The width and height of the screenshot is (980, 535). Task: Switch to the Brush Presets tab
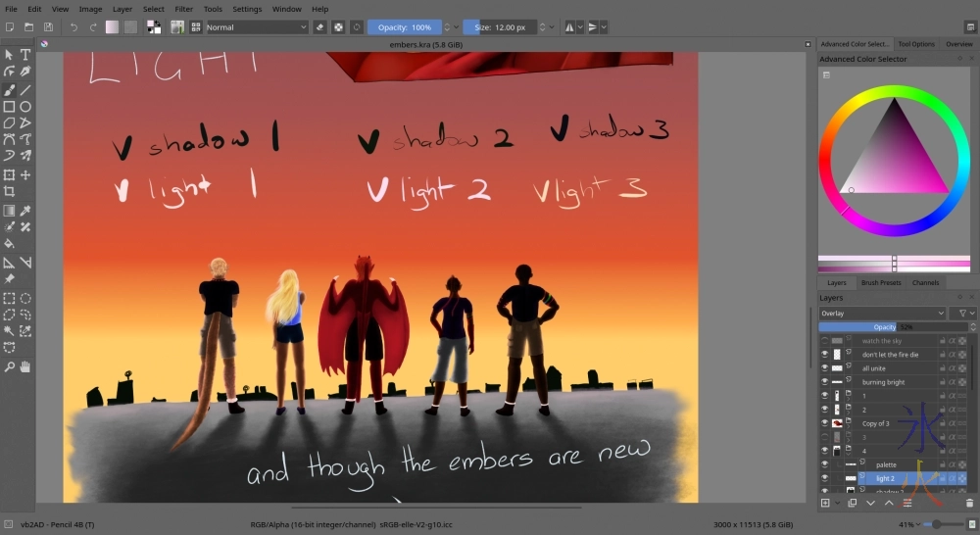(x=880, y=282)
